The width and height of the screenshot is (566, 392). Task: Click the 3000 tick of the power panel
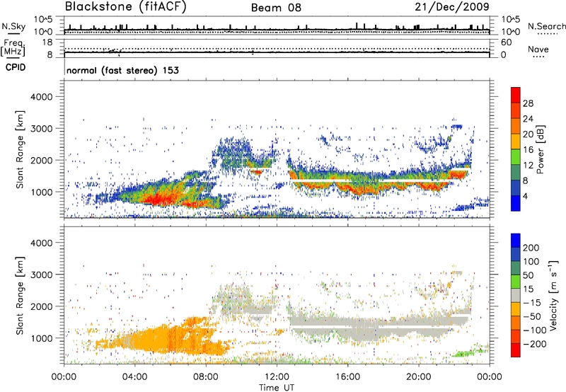tap(42, 129)
